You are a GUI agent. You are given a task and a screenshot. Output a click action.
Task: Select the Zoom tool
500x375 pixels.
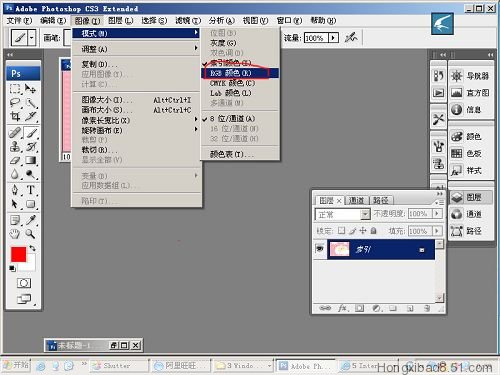(x=31, y=234)
